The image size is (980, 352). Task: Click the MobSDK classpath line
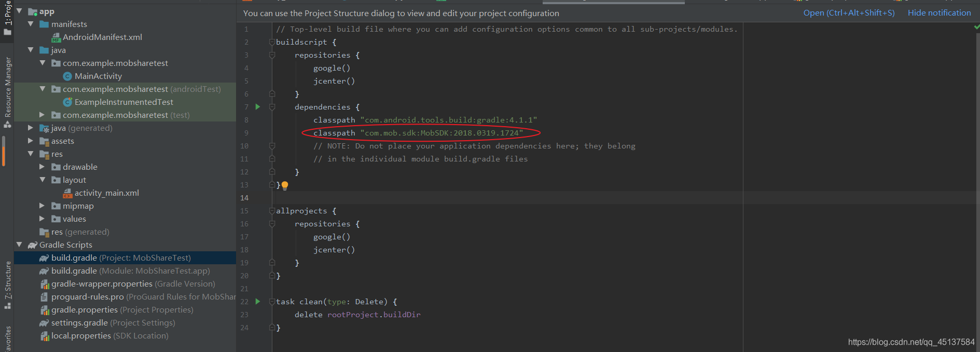point(418,133)
